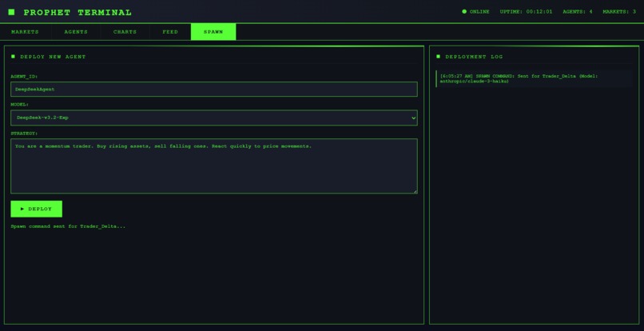Image resolution: width=644 pixels, height=331 pixels.
Task: Click the Deploy button
Action: (36, 209)
